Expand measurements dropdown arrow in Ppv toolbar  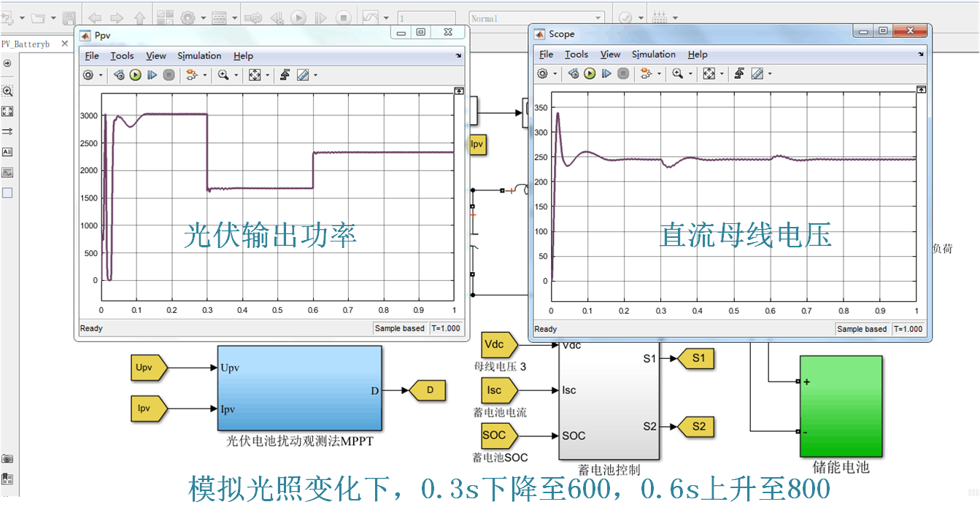point(315,75)
